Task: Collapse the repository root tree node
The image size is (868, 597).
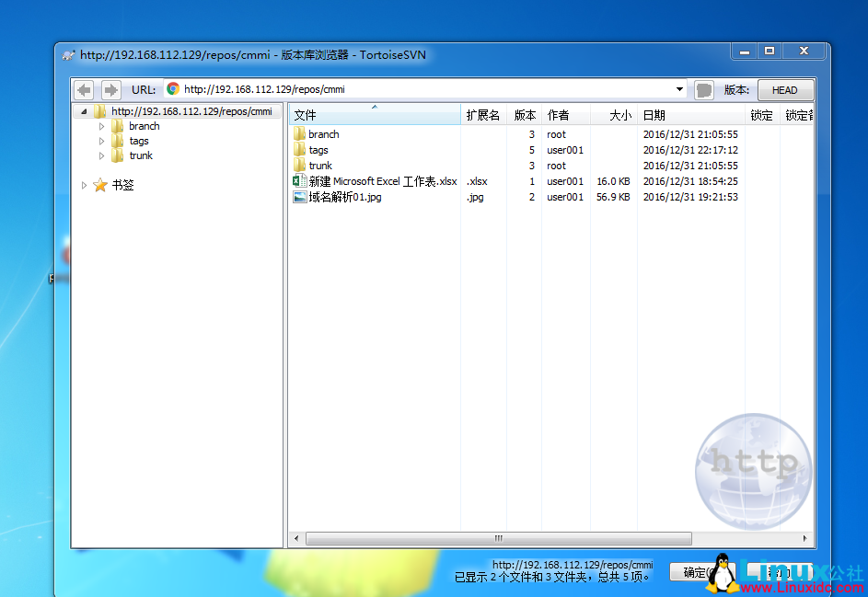Action: pos(84,111)
